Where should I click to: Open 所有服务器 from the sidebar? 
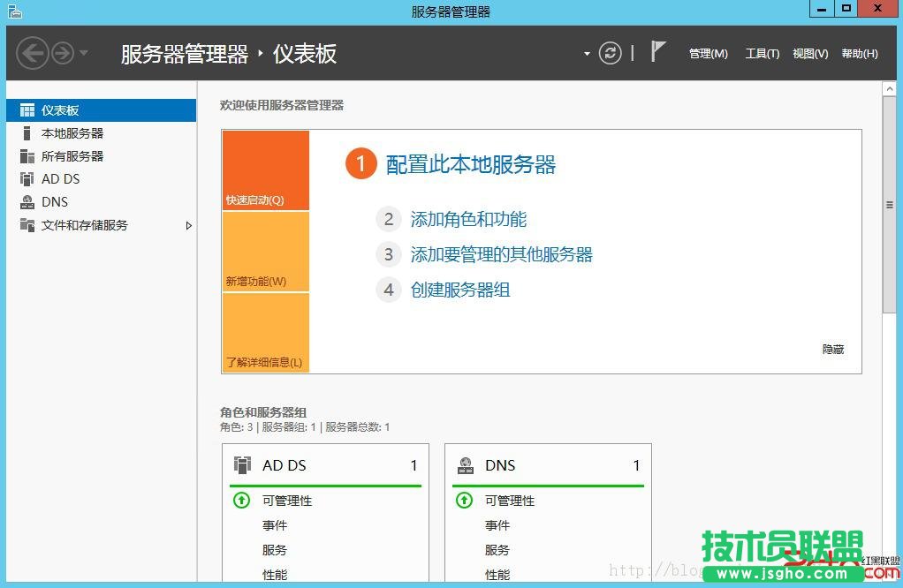coord(70,155)
